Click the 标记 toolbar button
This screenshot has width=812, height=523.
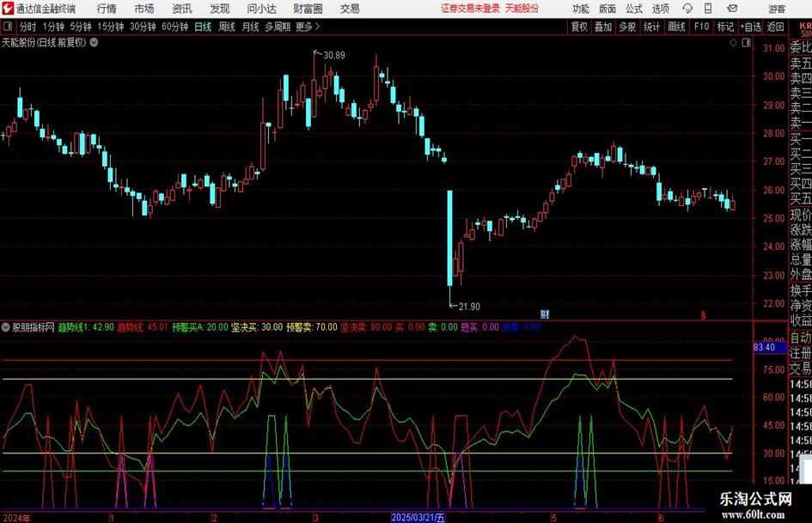pyautogui.click(x=725, y=27)
